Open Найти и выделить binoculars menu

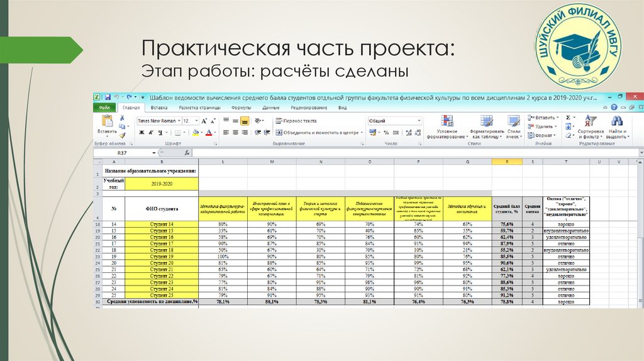616,127
